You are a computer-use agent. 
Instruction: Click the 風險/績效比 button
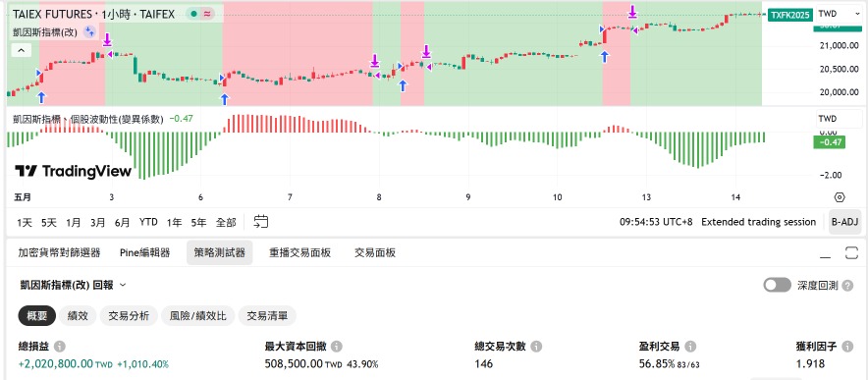point(197,316)
